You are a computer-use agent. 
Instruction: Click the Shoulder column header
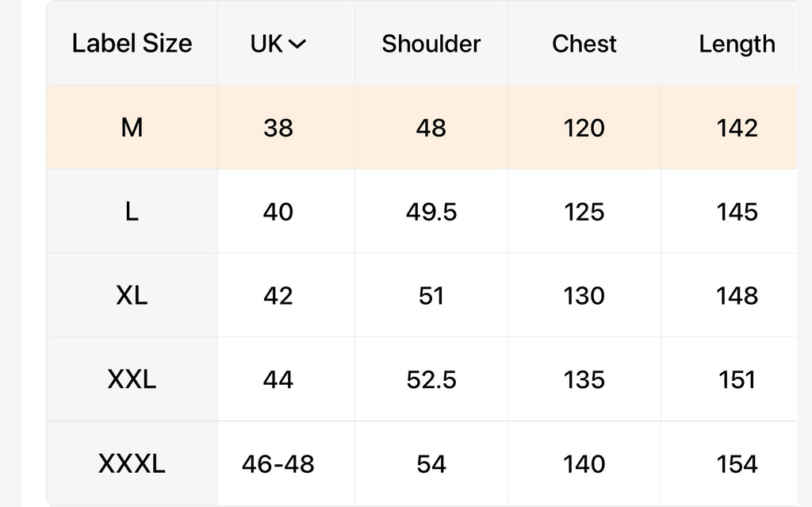431,43
